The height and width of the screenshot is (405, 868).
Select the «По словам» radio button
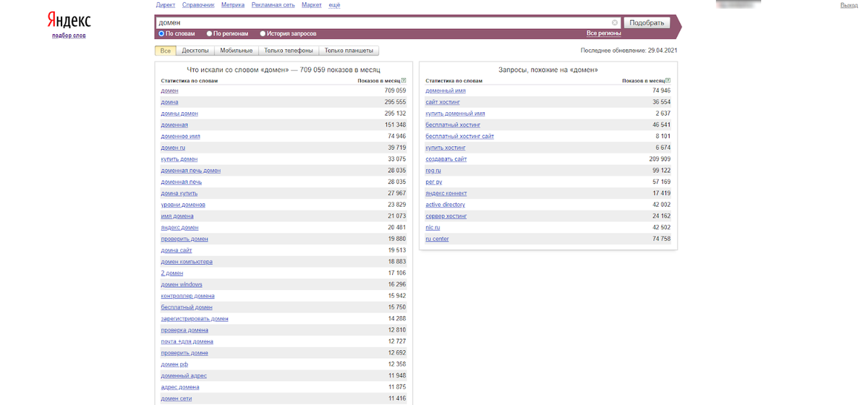click(161, 33)
